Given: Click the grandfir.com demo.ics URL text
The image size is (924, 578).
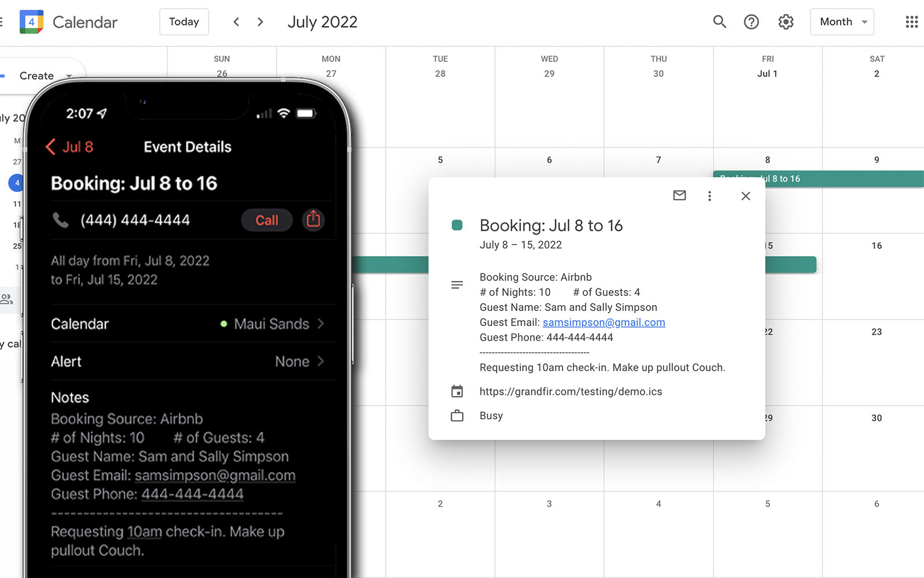Looking at the screenshot, I should pyautogui.click(x=571, y=391).
